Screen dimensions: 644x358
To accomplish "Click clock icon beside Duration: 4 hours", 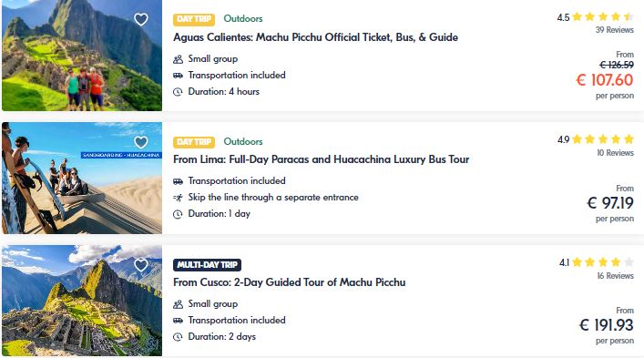I will click(x=178, y=92).
